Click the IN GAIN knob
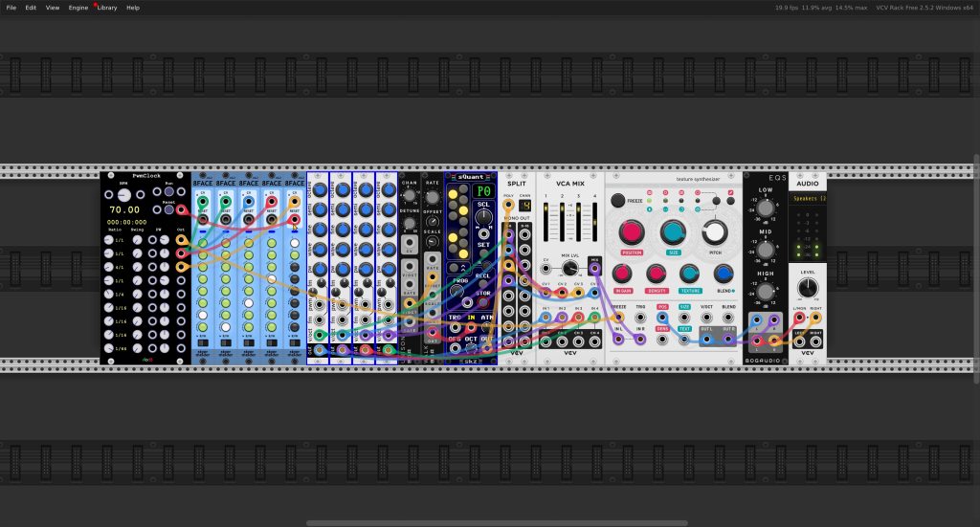This screenshot has width=980, height=527. pos(622,274)
